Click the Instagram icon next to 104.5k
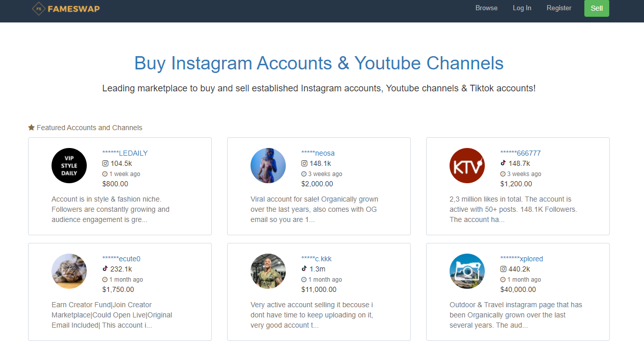Screen dimensions: 644x346 pyautogui.click(x=105, y=163)
